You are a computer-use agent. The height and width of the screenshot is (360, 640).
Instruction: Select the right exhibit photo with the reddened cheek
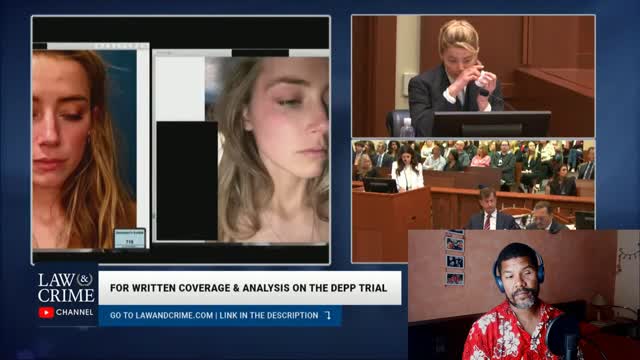click(x=267, y=149)
